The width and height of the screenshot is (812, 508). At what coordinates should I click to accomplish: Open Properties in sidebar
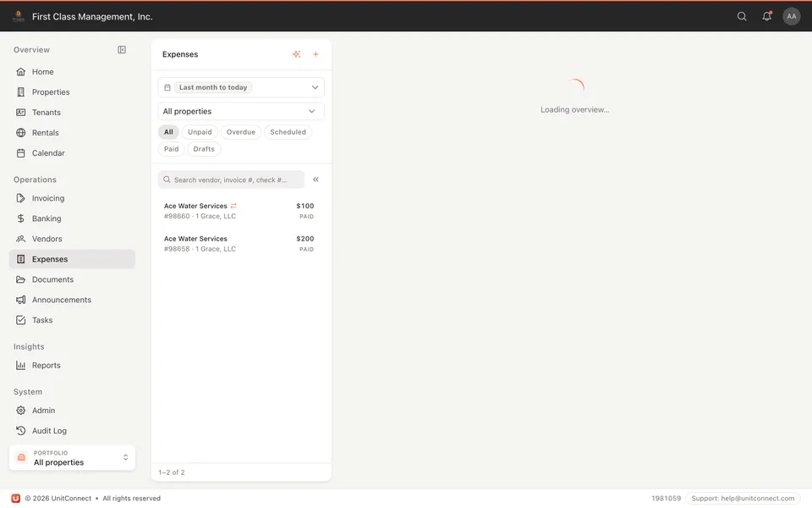[72, 91]
